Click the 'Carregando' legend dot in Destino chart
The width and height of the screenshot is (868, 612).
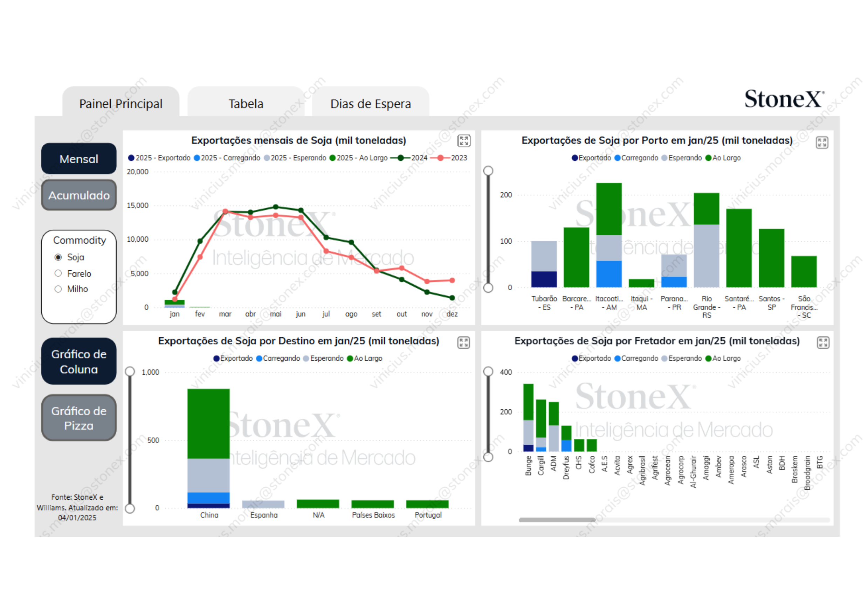259,359
